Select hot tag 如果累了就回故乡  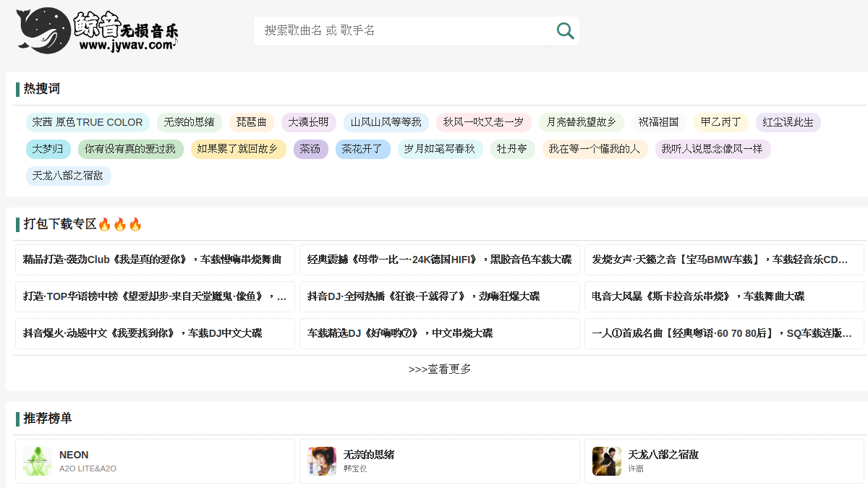click(x=238, y=149)
